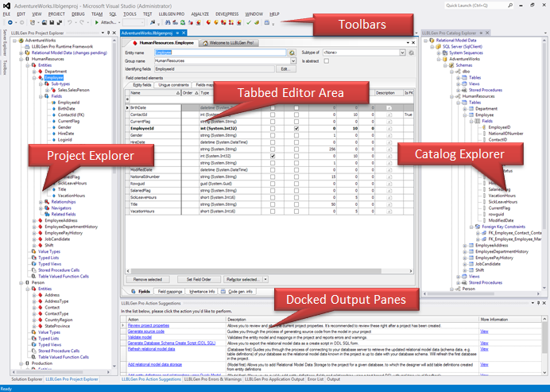The image size is (550, 392).
Task: Click the Save All disk icon in toolbar
Action: (x=60, y=22)
